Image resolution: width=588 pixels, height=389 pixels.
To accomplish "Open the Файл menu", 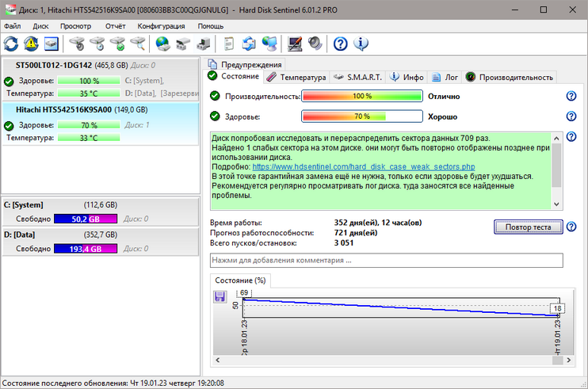I will [x=13, y=26].
